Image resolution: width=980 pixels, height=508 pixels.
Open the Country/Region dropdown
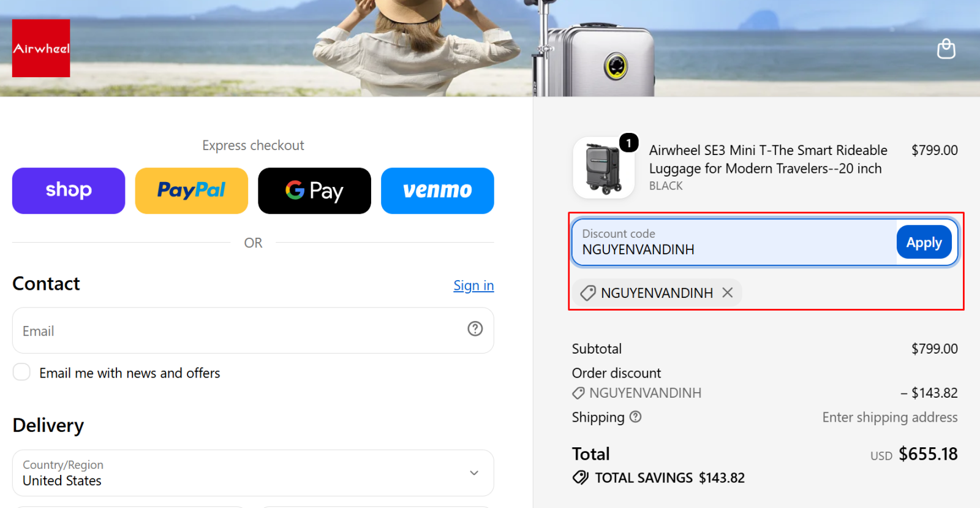(253, 473)
